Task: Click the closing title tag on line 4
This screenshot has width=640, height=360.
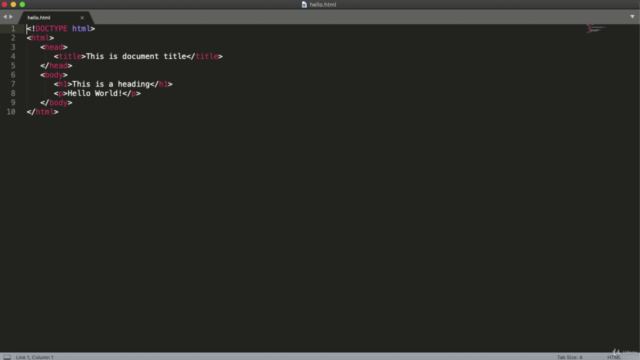Action: tap(204, 56)
